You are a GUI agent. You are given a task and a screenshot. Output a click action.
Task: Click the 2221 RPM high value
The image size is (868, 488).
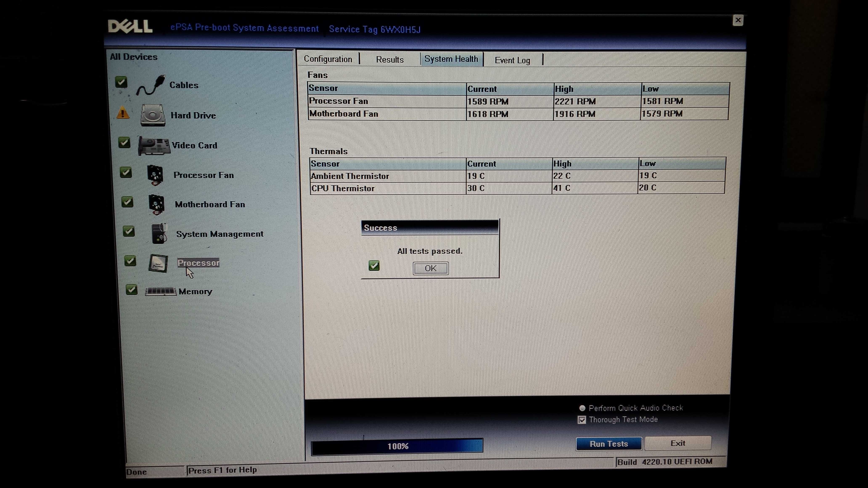click(575, 101)
